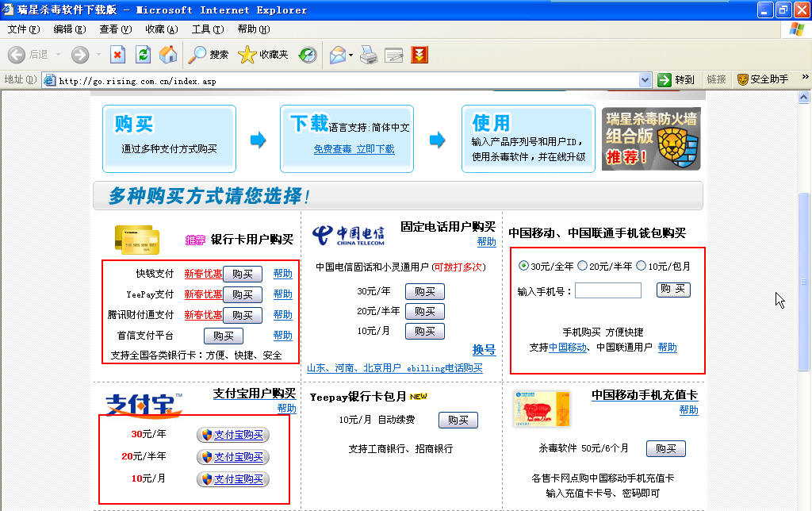Click 购买 for Yeepay 10元/月 自动续费

pyautogui.click(x=458, y=420)
